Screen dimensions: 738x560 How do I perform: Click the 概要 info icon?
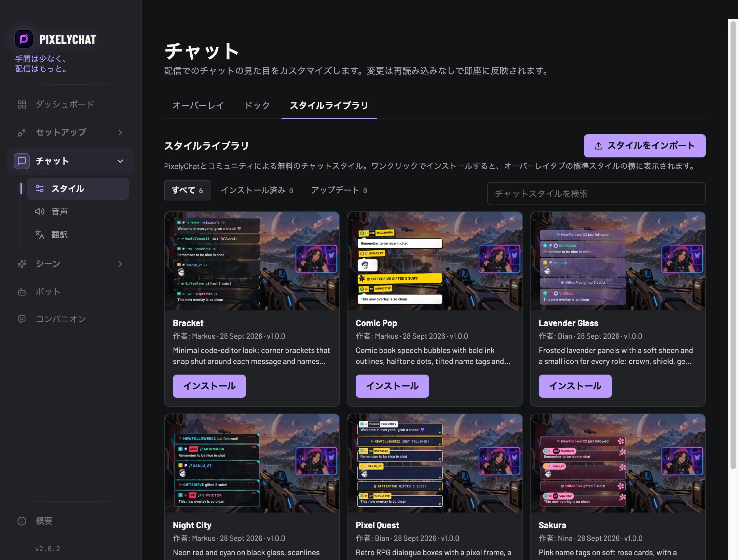22,521
